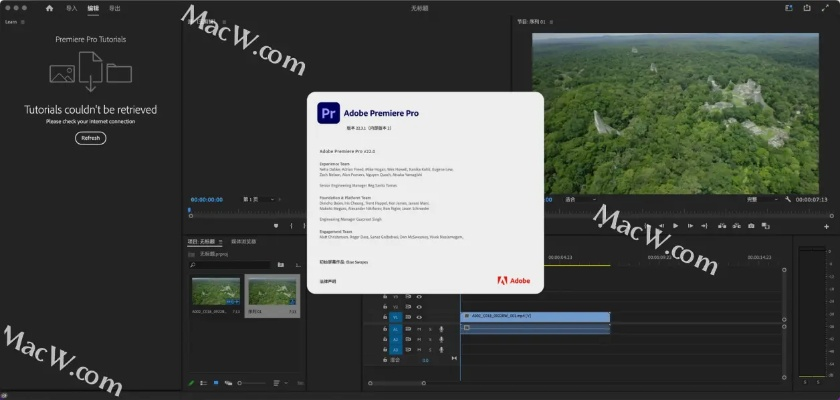Screen dimensions: 840x400
Task: Enable voice-over record microphone on A1
Action: click(x=441, y=329)
